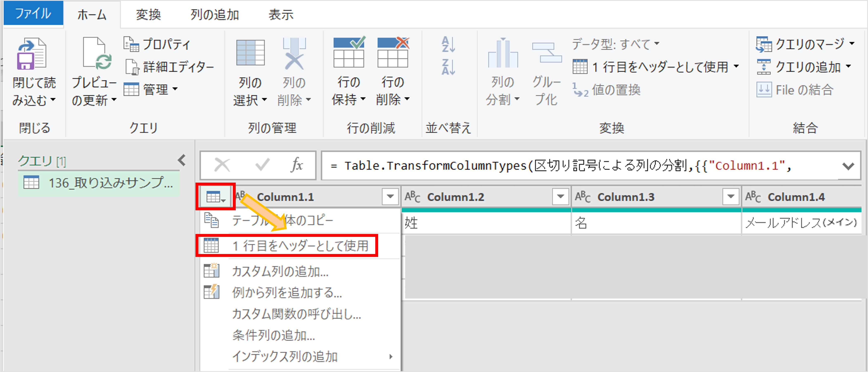Image resolution: width=868 pixels, height=372 pixels.
Task: Select the Column1.4 header
Action: coord(796,197)
